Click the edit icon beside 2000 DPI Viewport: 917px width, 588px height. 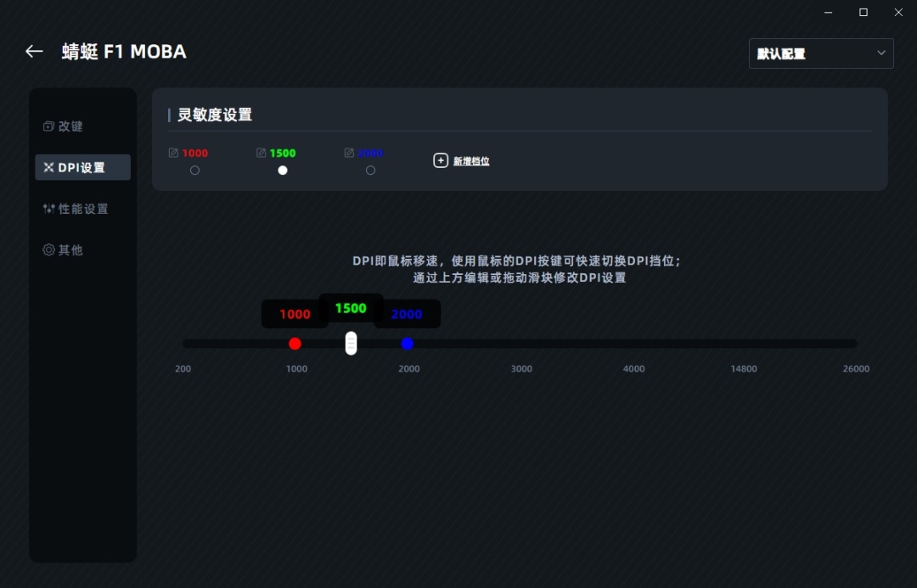click(x=349, y=153)
